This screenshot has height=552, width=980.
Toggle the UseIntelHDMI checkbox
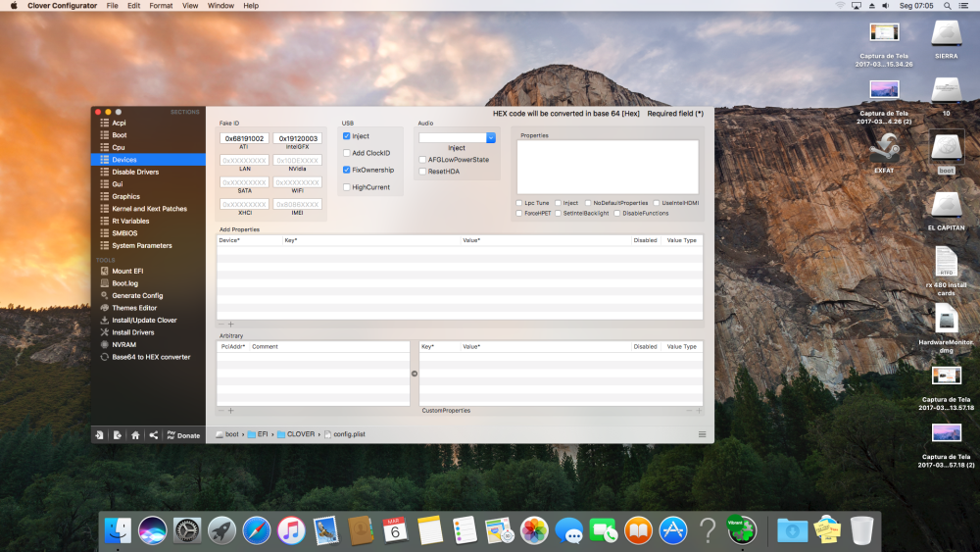(657, 203)
